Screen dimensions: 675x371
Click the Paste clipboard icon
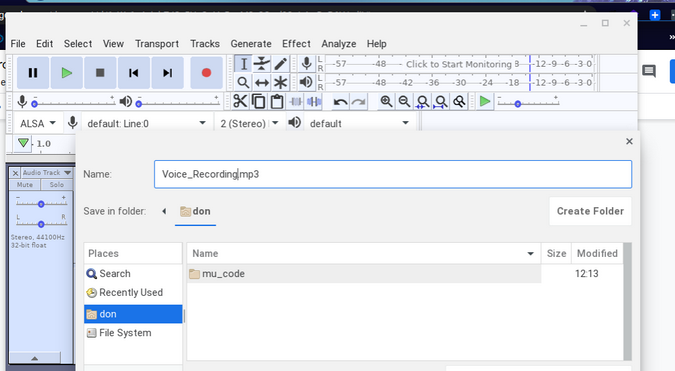277,102
